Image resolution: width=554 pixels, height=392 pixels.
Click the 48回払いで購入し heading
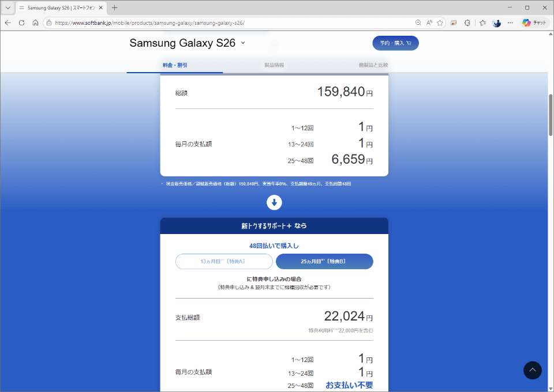coord(274,246)
